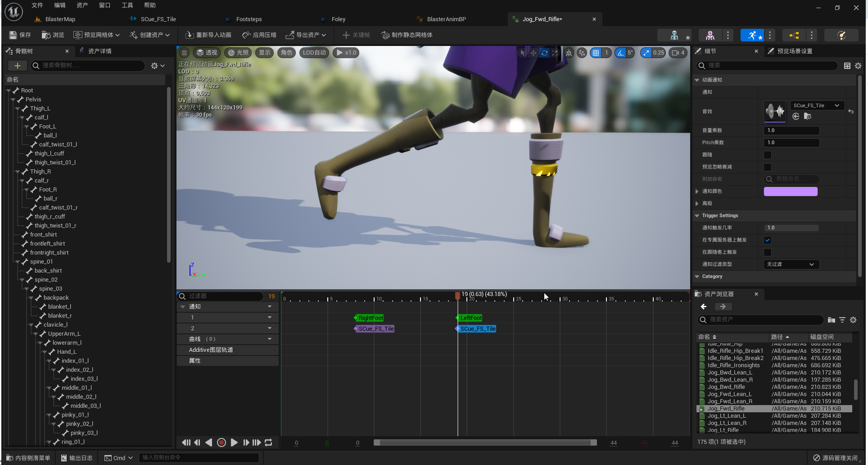Toggle the loop playback button

pyautogui.click(x=268, y=442)
